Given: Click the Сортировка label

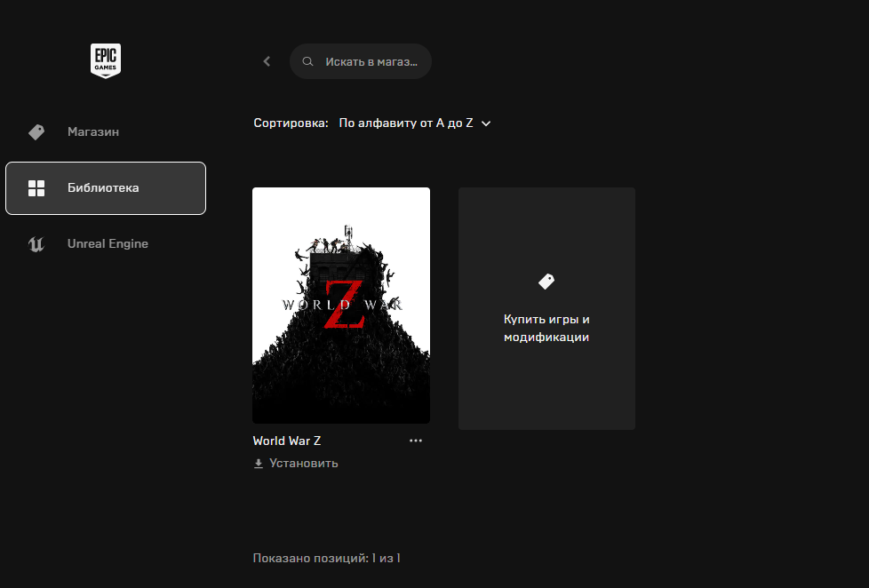Looking at the screenshot, I should [x=291, y=123].
